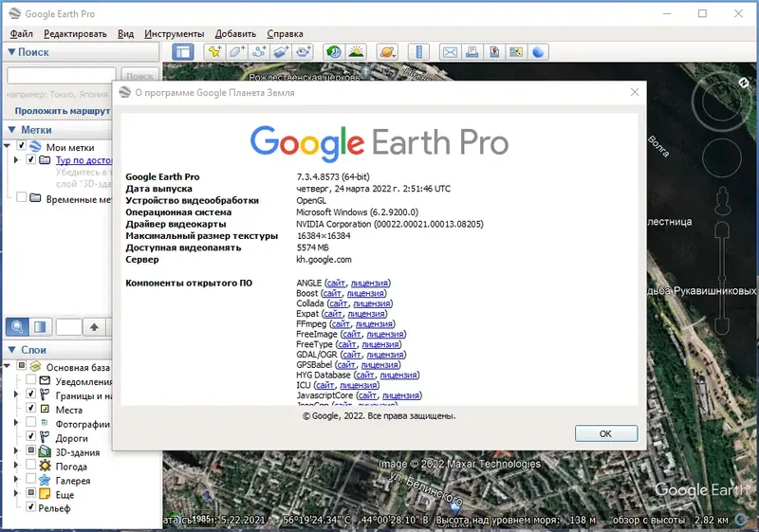Check the Временные метки checkbox
This screenshot has width=759, height=532.
click(x=21, y=197)
